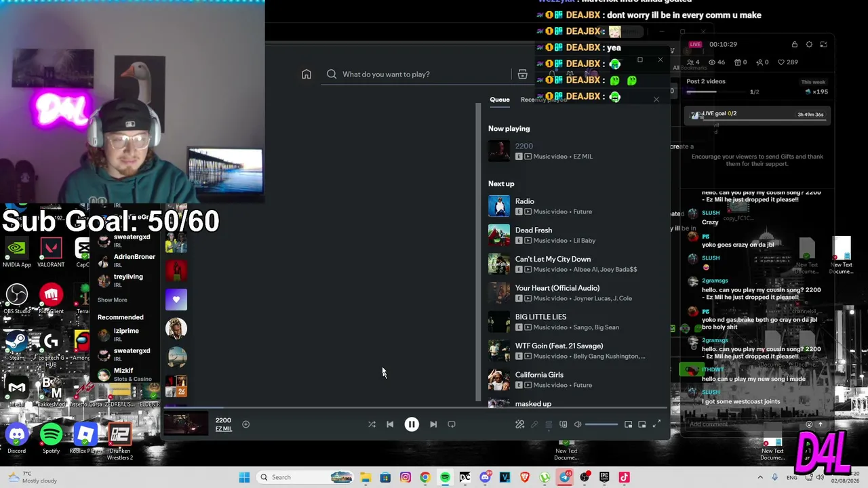The width and height of the screenshot is (868, 488).
Task: Open Medal desktop icon
Action: pyautogui.click(x=17, y=392)
